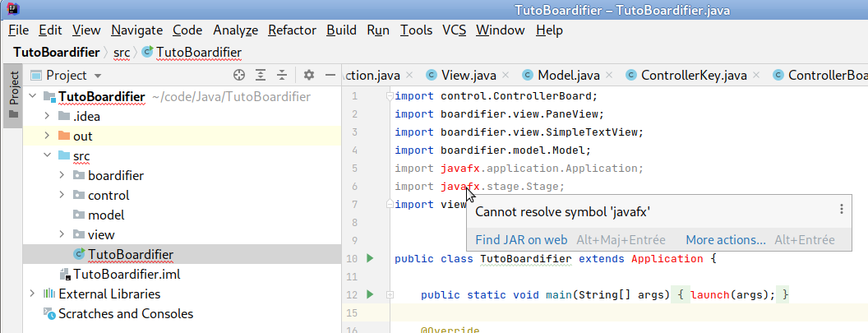Open the Refactor menu
This screenshot has width=868, height=333.
291,30
